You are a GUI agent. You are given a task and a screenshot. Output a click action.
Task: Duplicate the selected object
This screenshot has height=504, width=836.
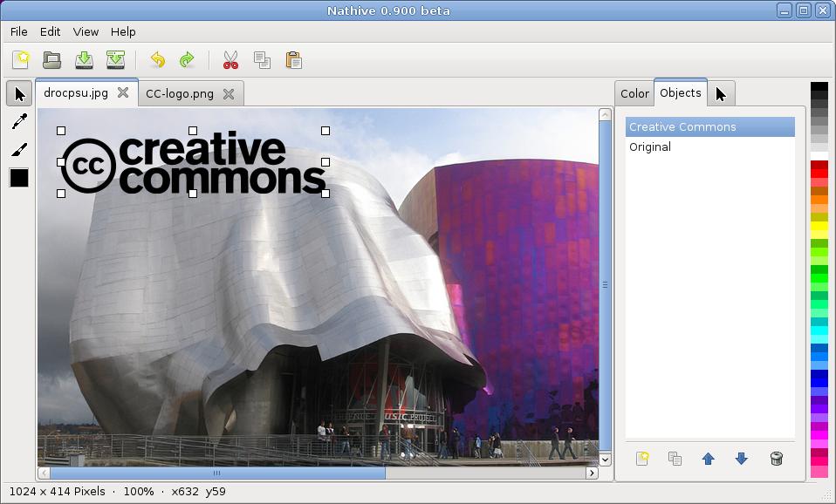[x=675, y=458]
